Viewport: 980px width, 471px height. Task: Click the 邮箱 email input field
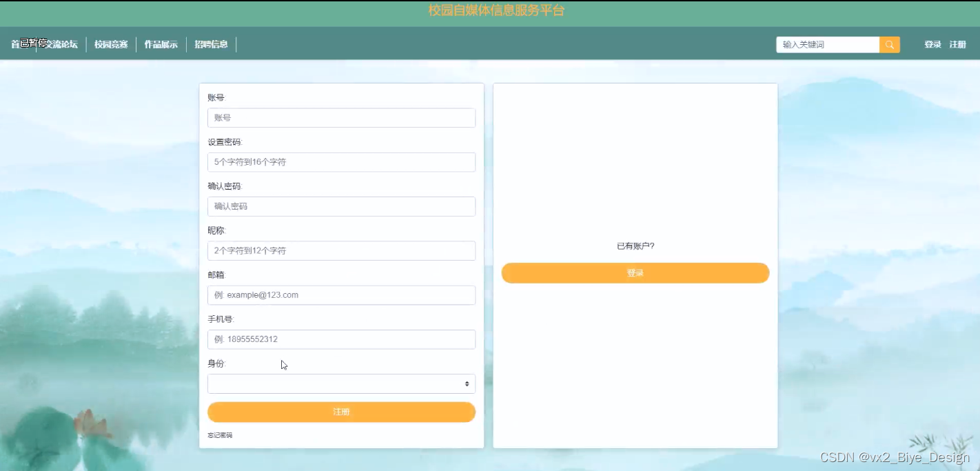341,295
